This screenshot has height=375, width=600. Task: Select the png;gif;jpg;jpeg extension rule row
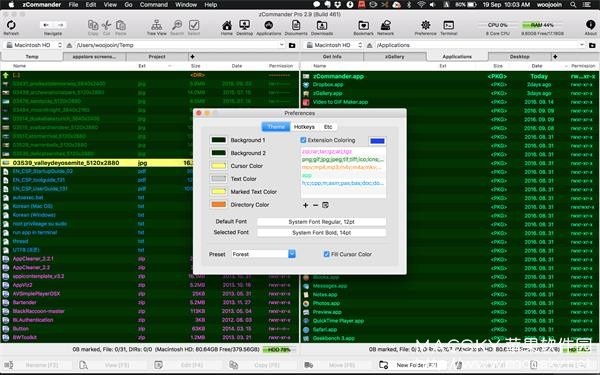pyautogui.click(x=343, y=159)
